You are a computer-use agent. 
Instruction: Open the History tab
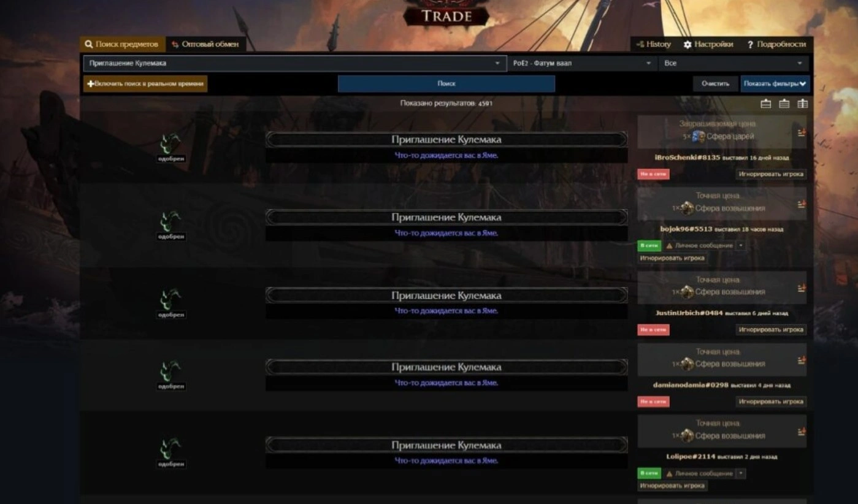tap(654, 44)
